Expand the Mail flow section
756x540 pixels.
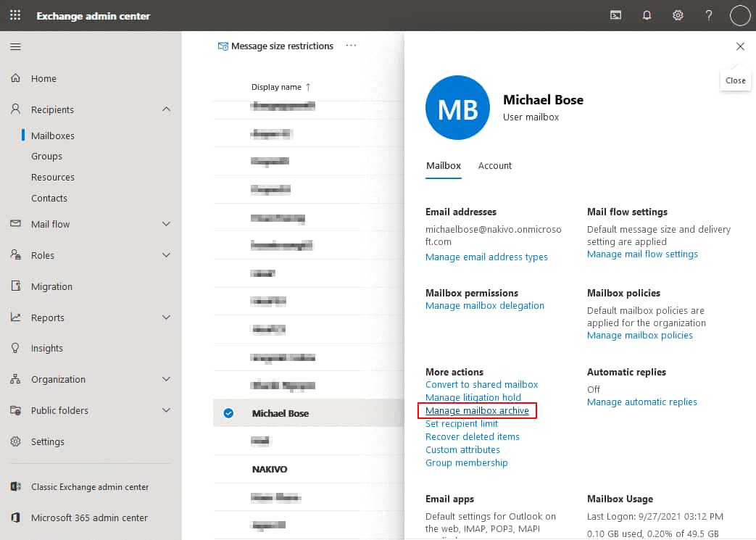coord(166,224)
